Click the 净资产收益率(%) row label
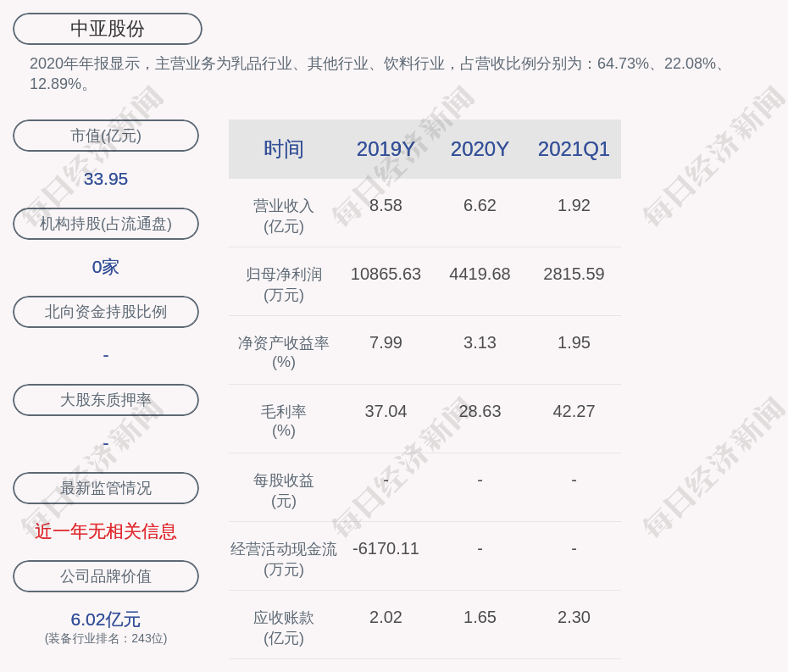 click(x=283, y=353)
